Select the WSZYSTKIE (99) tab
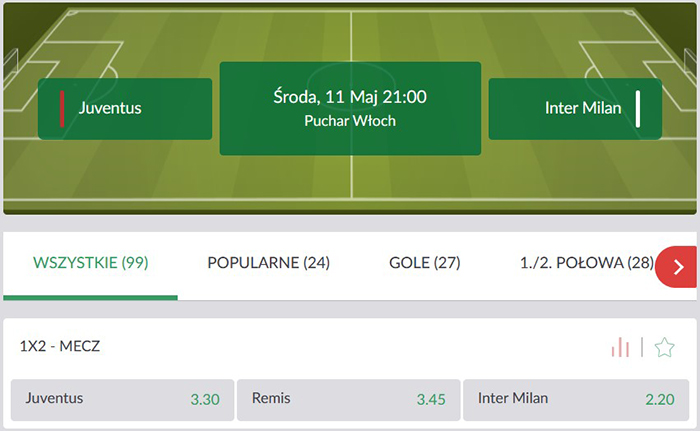This screenshot has width=700, height=431. tap(91, 264)
